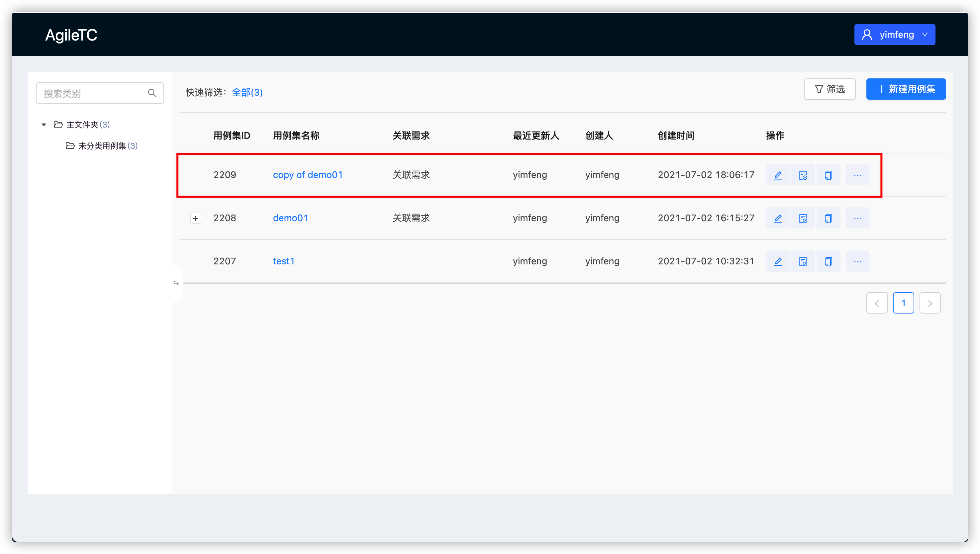Click the 新建用例集 button
The width and height of the screenshot is (980, 554).
tap(906, 89)
